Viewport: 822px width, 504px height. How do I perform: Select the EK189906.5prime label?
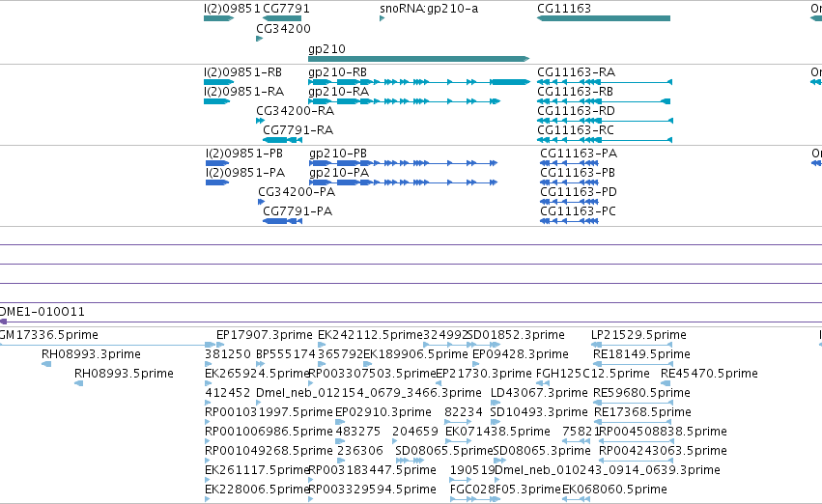point(415,354)
